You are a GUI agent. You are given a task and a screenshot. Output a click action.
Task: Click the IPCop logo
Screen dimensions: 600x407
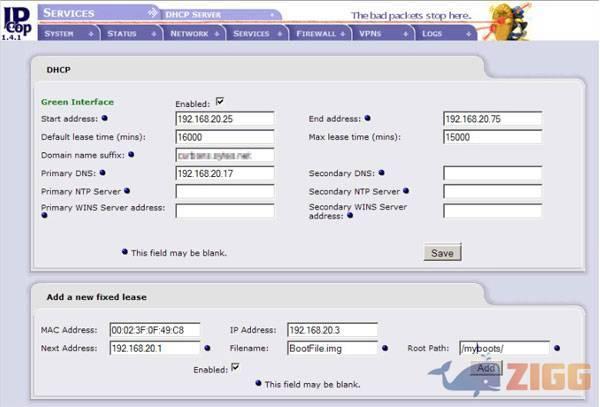17,22
